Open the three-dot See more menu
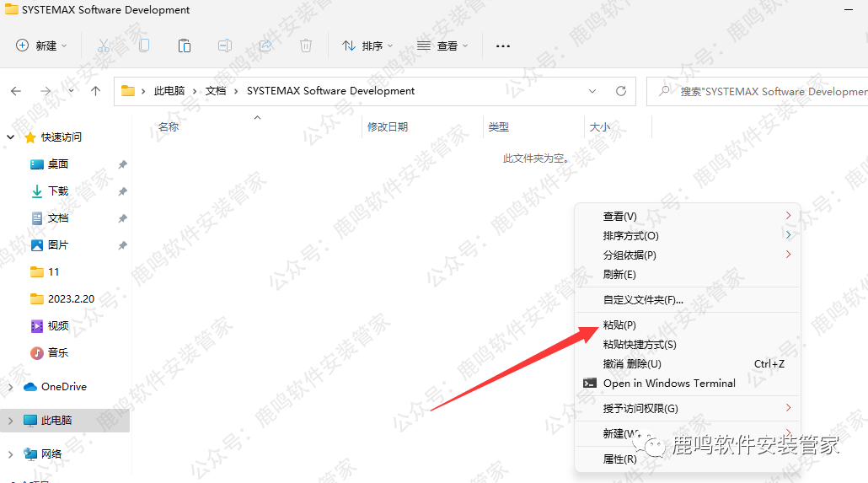Viewport: 868px width, 483px height. coord(503,46)
